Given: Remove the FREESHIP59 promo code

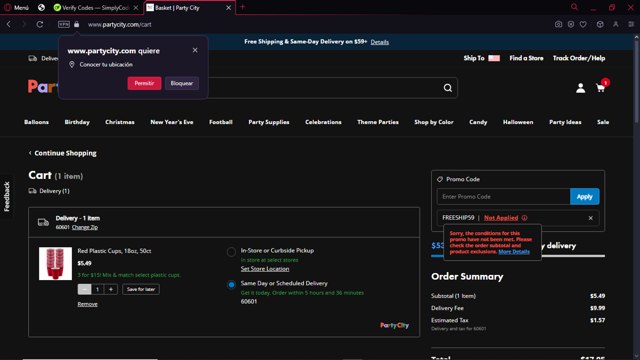Looking at the screenshot, I should tap(591, 218).
